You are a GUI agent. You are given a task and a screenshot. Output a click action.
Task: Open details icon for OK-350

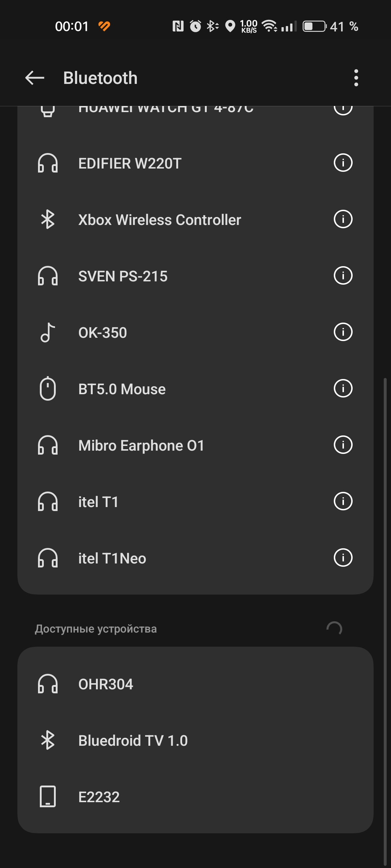343,332
